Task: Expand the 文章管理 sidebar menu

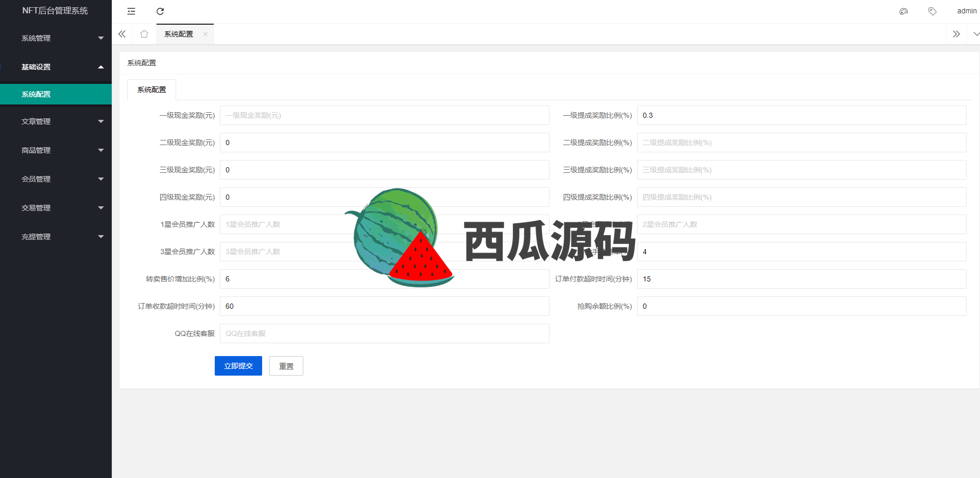Action: click(56, 121)
